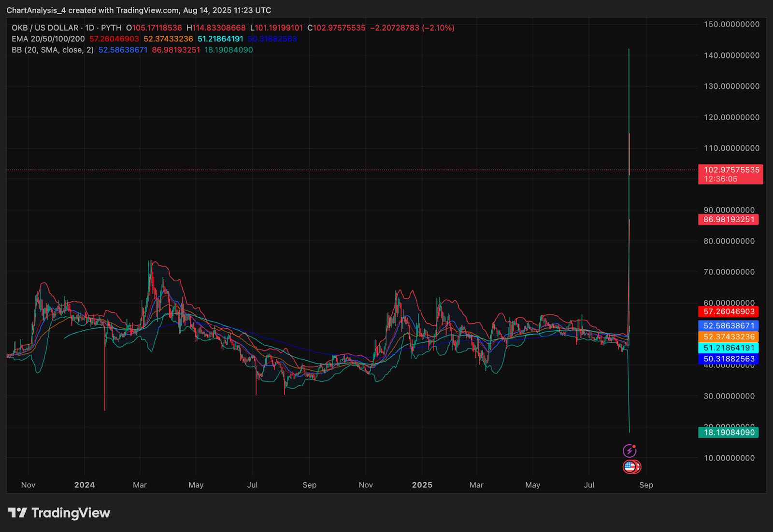773x532 pixels.
Task: Click the green 18.19084090 lower band tag
Action: pyautogui.click(x=729, y=432)
